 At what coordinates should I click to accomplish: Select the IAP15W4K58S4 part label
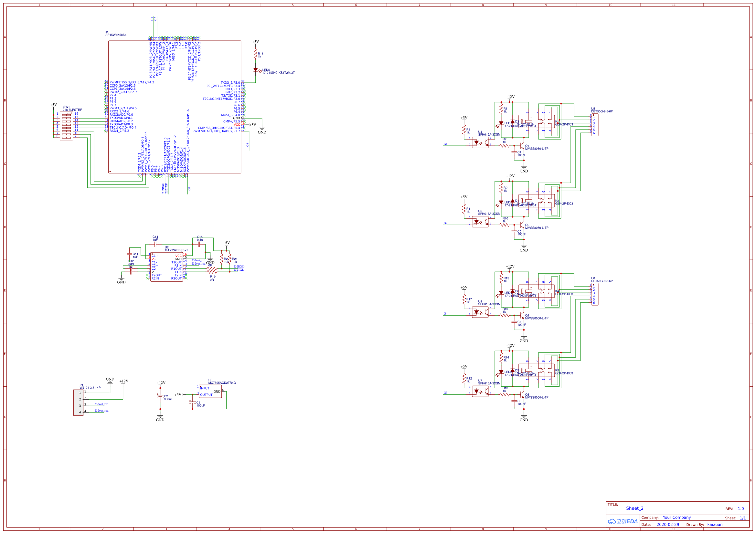click(x=115, y=35)
